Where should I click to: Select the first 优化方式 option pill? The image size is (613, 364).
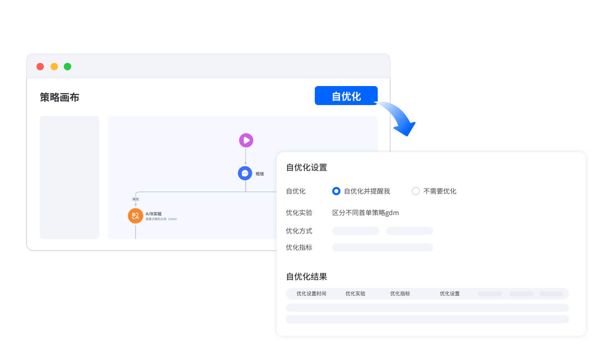pos(356,231)
